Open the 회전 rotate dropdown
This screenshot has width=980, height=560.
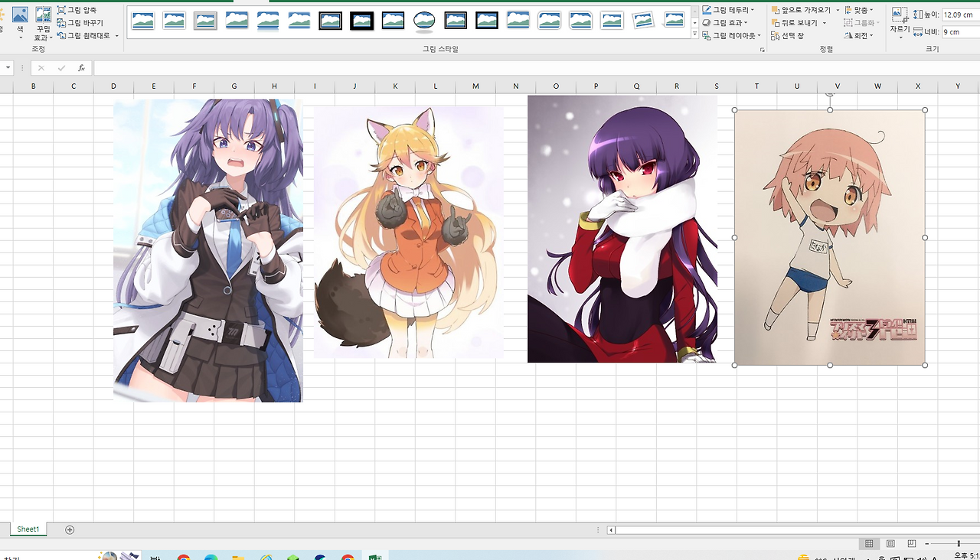click(858, 35)
